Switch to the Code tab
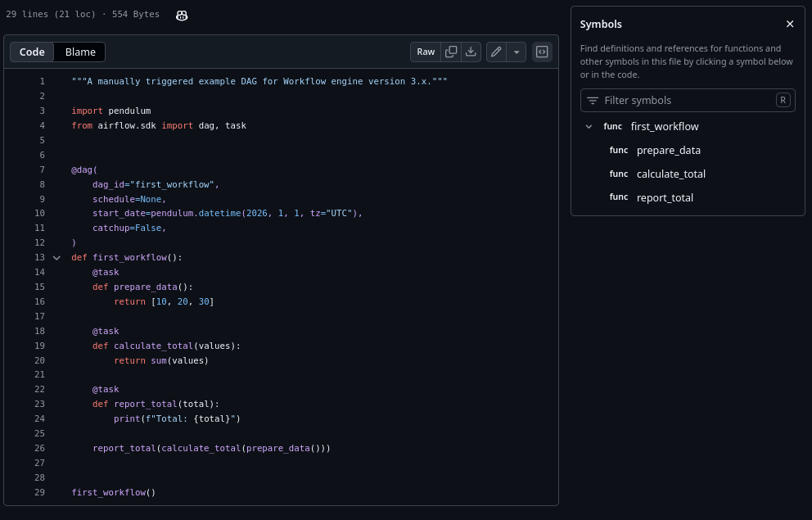 (x=32, y=52)
